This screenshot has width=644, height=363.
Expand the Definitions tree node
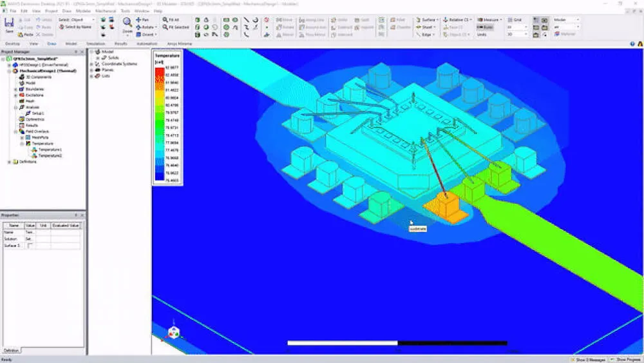pyautogui.click(x=9, y=162)
